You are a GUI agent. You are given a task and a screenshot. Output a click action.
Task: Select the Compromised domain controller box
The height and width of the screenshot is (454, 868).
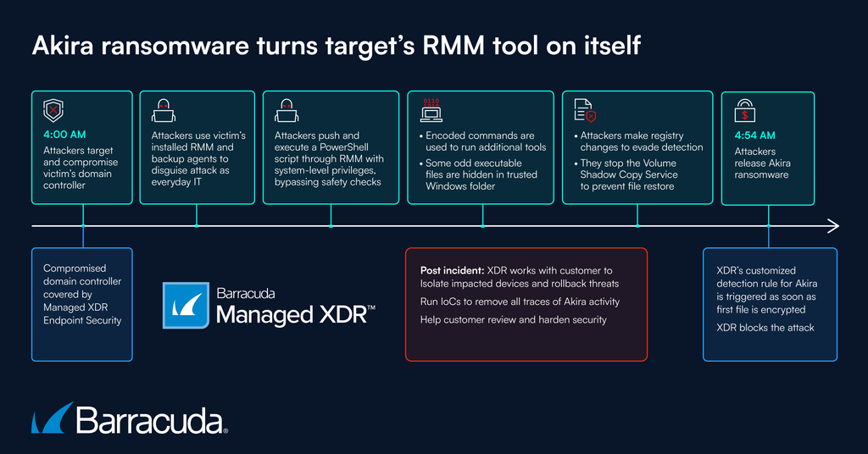point(82,304)
